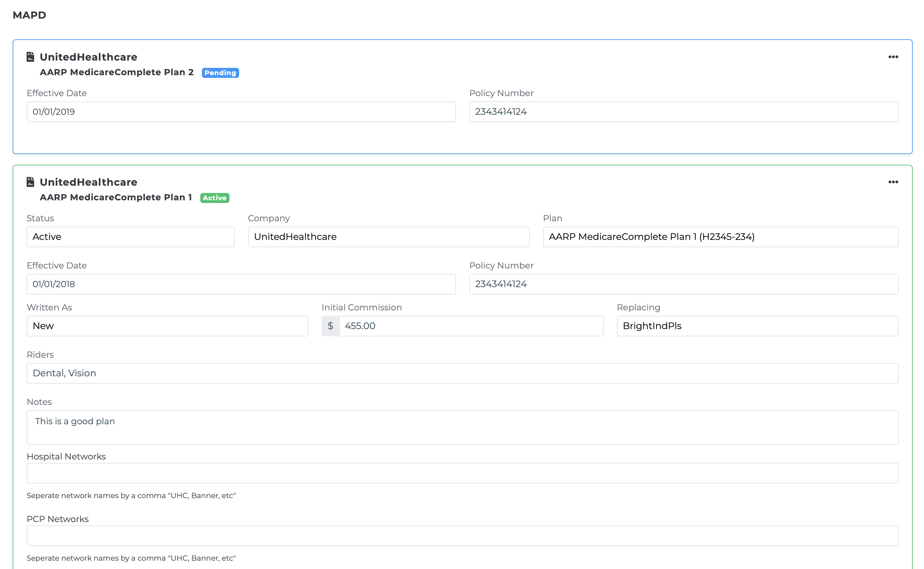Click the Active status badge
This screenshot has width=924, height=569.
(214, 198)
